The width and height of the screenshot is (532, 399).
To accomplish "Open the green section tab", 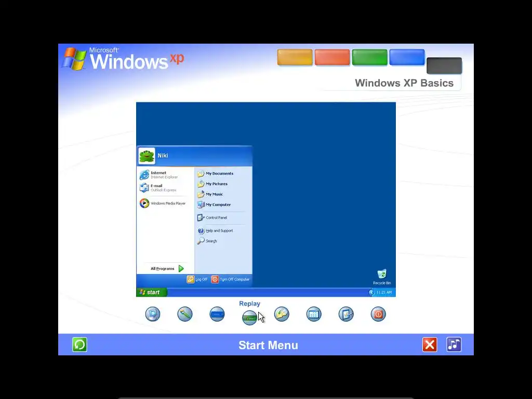I will (x=369, y=57).
